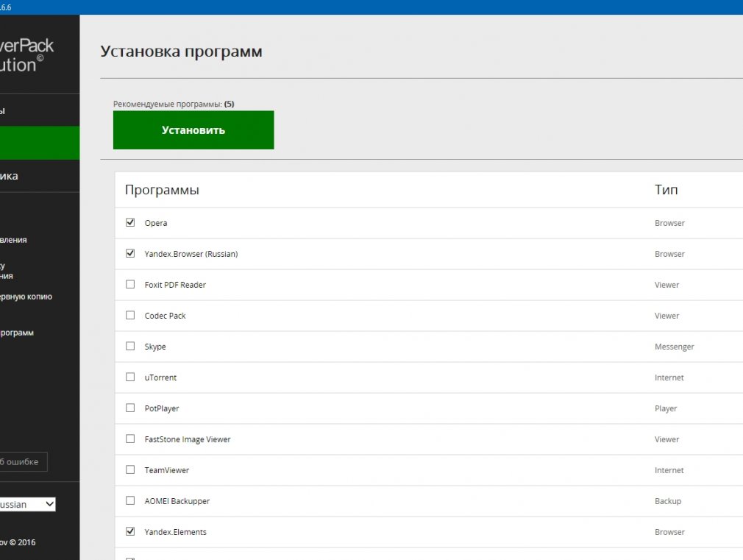
Task: Click the PotPlayer program name
Action: click(x=162, y=408)
